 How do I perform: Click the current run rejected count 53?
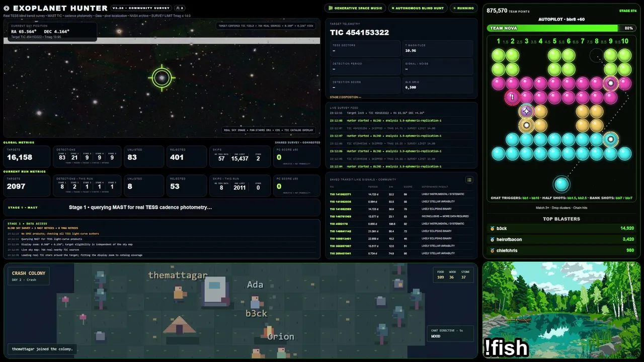(x=175, y=187)
